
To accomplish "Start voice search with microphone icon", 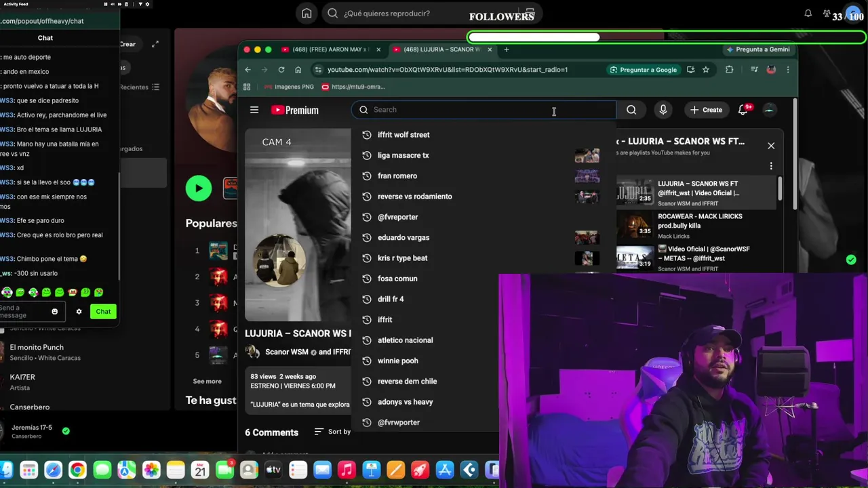I will (x=663, y=110).
